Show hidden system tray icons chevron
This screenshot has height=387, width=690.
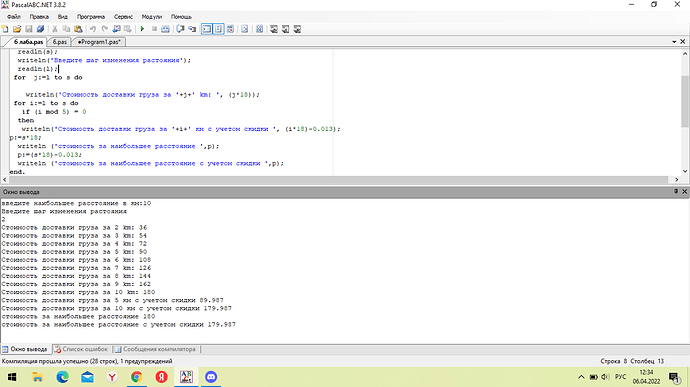(x=581, y=377)
